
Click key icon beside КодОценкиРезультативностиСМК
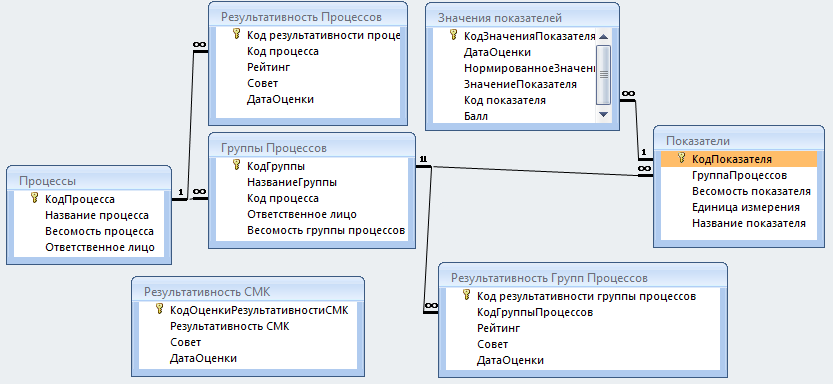pos(159,310)
